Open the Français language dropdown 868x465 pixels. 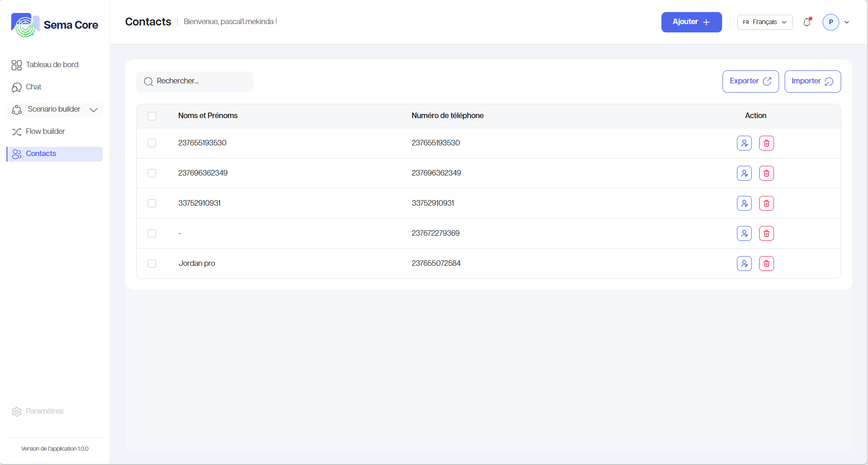765,22
